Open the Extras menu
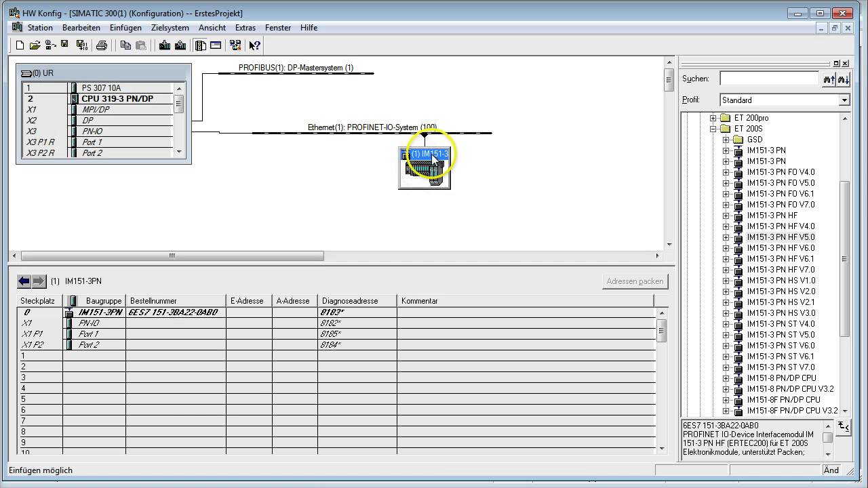Image resolution: width=868 pixels, height=488 pixels. point(245,28)
